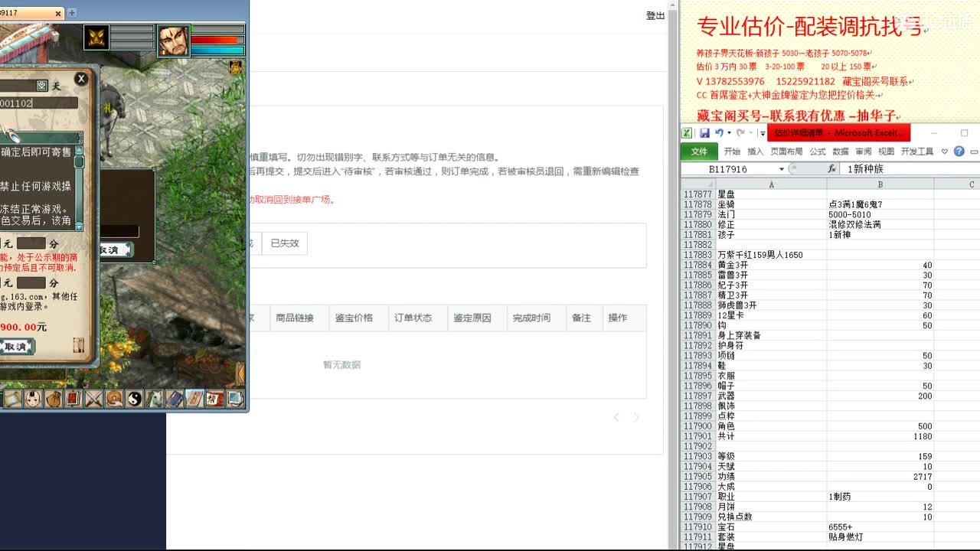Image resolution: width=980 pixels, height=551 pixels.
Task: Switch to the 数据 ribbon tab
Action: 841,152
